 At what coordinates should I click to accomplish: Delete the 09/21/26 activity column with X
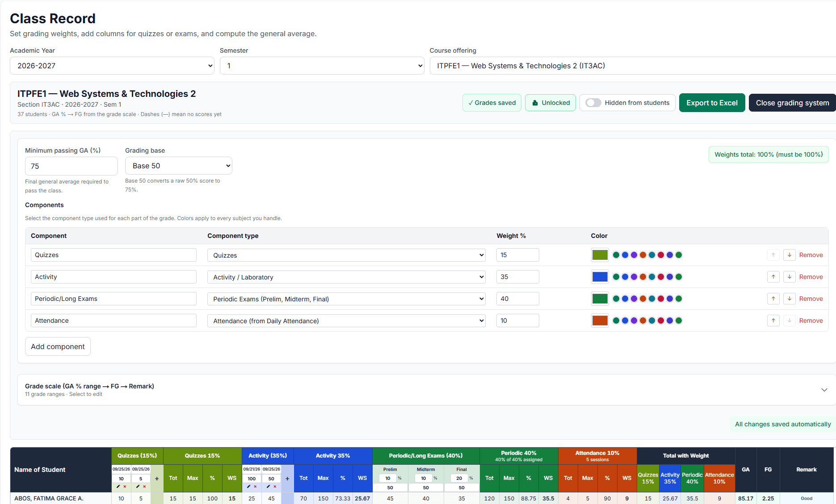pyautogui.click(x=255, y=487)
